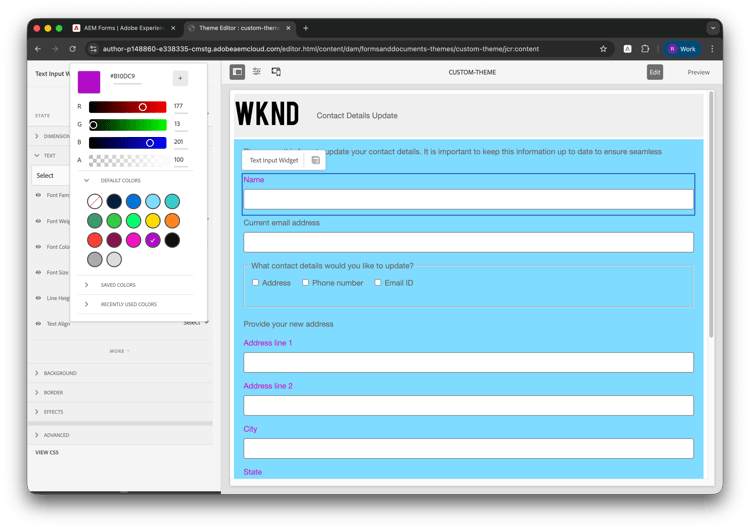Adjust the alpha channel slider

point(128,160)
